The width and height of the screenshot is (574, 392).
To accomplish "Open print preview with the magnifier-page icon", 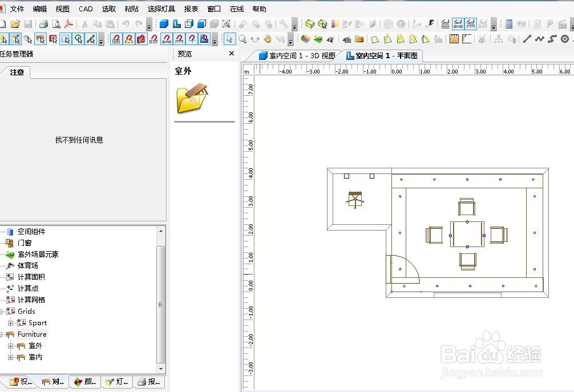I will click(56, 24).
